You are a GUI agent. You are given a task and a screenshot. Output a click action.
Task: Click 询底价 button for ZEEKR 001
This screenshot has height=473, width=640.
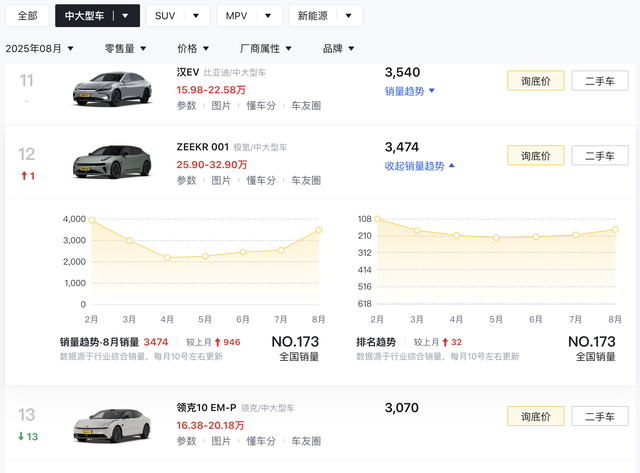click(x=536, y=155)
